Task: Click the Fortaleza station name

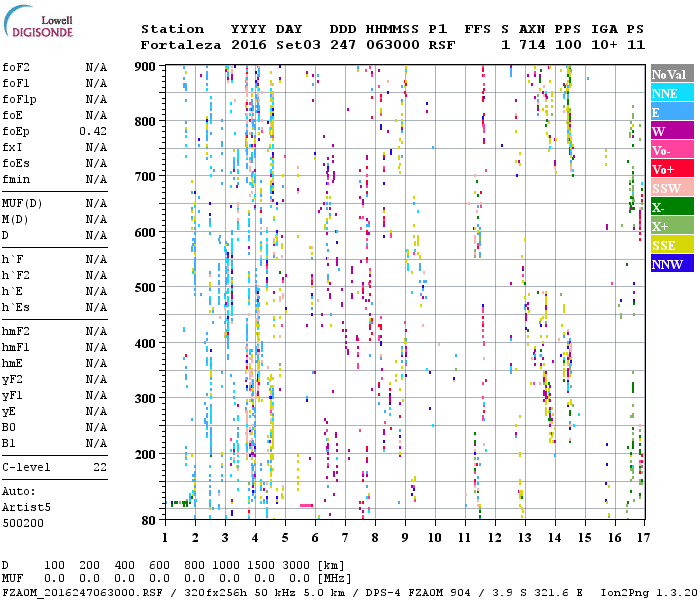Action: click(180, 45)
